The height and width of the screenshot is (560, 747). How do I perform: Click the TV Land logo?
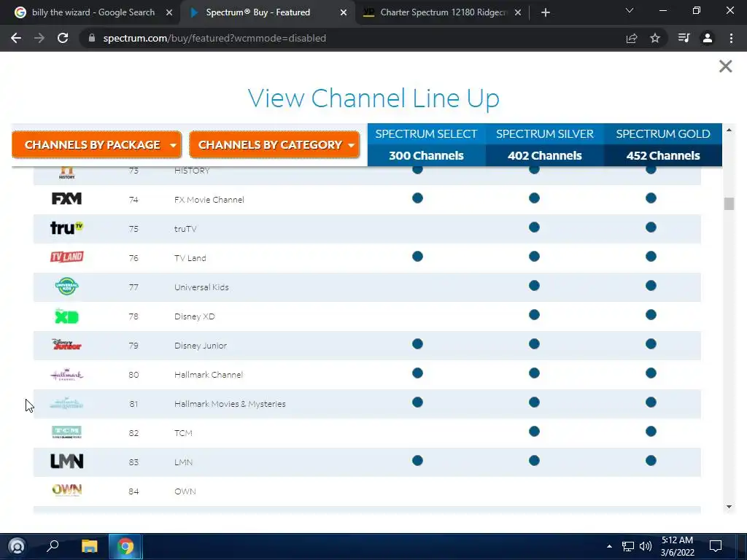(66, 257)
